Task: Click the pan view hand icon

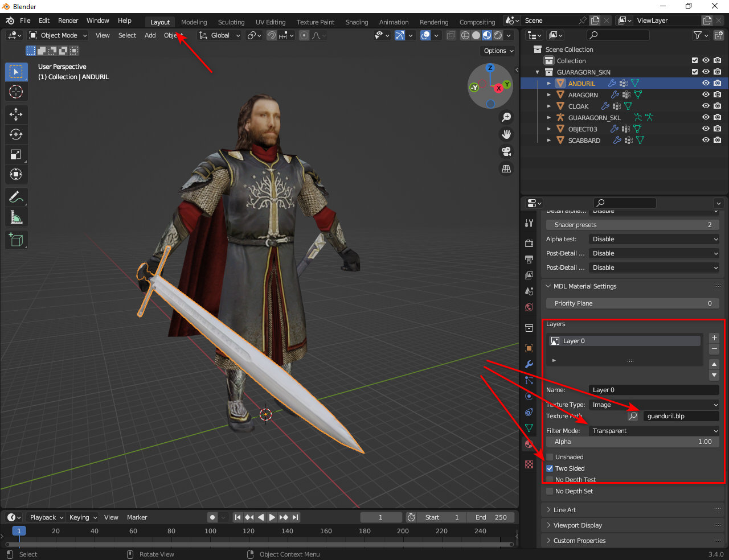Action: [506, 134]
